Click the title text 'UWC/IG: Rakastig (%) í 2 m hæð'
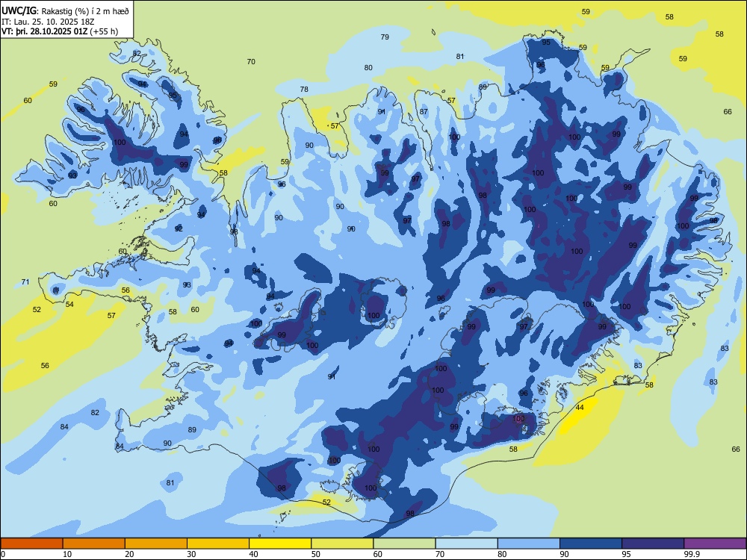Screen dimensions: 747x560 (65, 10)
